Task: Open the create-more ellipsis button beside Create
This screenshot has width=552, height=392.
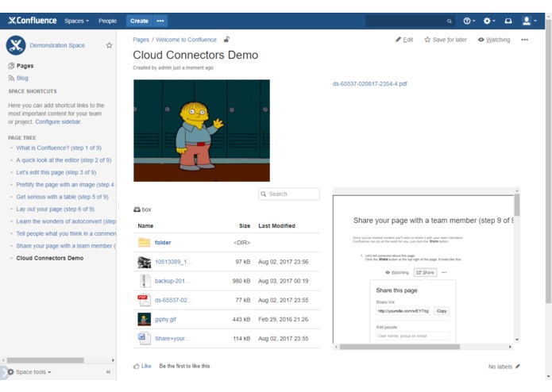Action: click(x=160, y=21)
